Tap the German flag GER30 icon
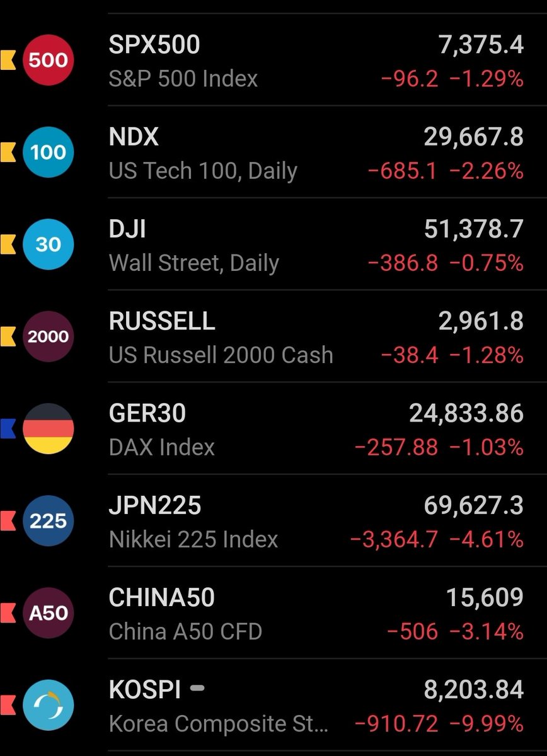547x756 pixels. click(49, 429)
